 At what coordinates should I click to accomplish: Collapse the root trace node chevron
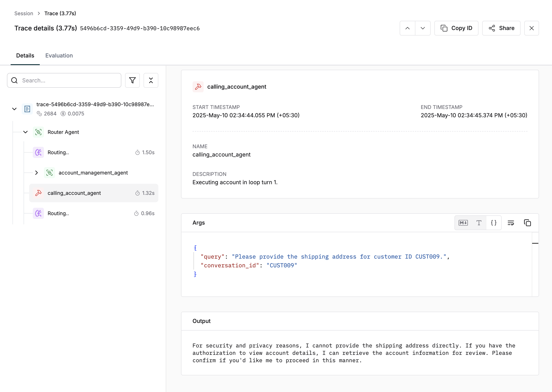pyautogui.click(x=14, y=109)
